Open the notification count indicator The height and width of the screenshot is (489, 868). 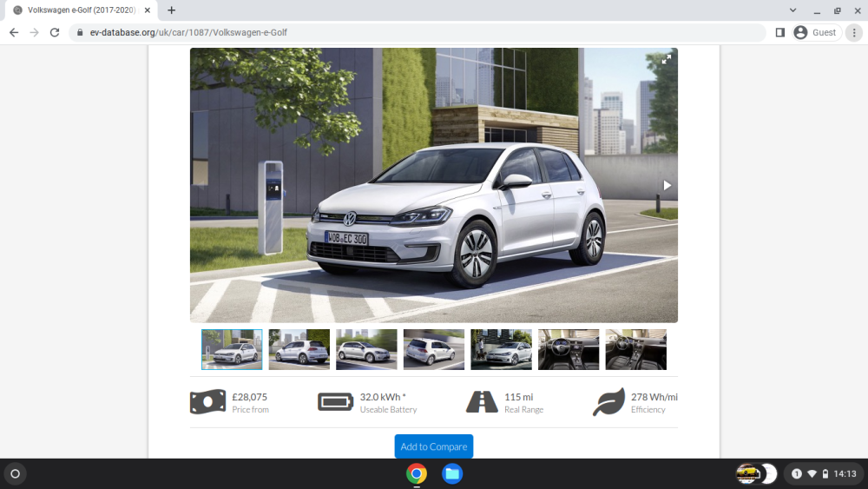pyautogui.click(x=797, y=474)
